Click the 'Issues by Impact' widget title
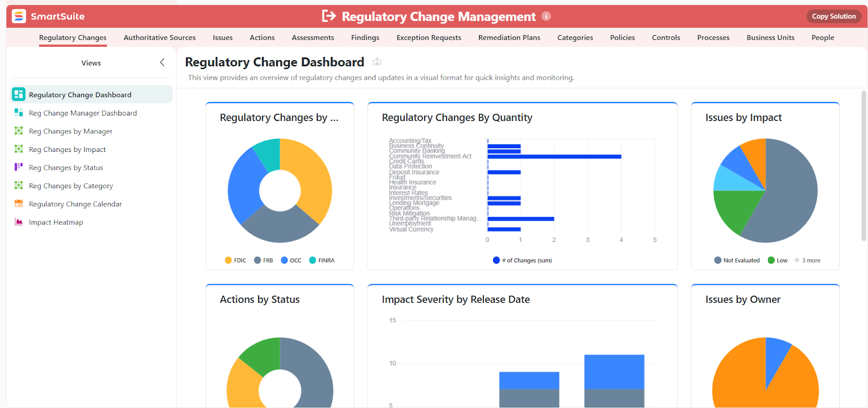The height and width of the screenshot is (408, 868). pyautogui.click(x=743, y=118)
